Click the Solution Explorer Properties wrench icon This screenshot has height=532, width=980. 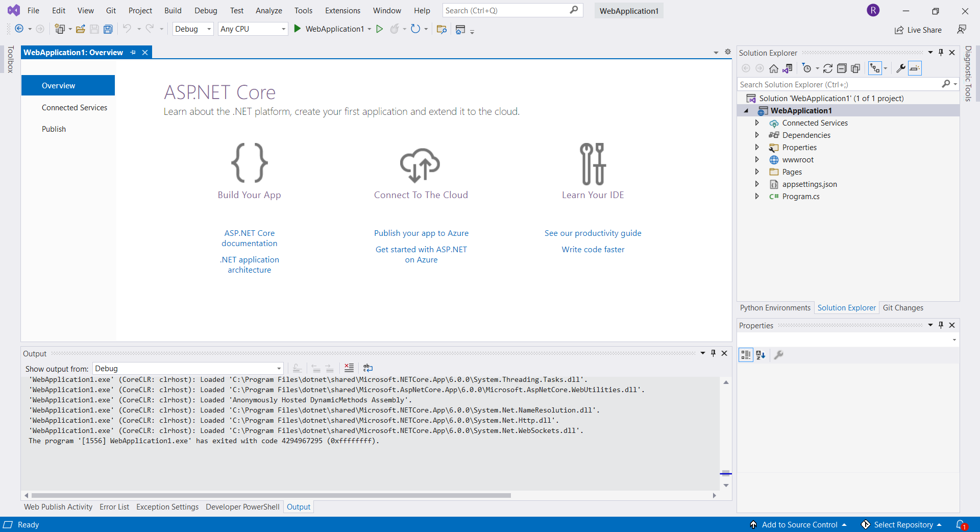(x=901, y=68)
